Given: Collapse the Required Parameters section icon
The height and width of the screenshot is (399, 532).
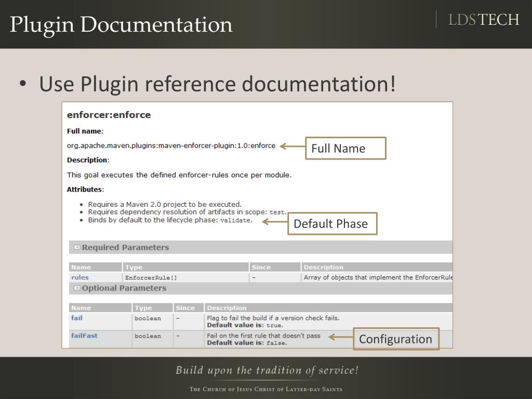Looking at the screenshot, I should (77, 247).
